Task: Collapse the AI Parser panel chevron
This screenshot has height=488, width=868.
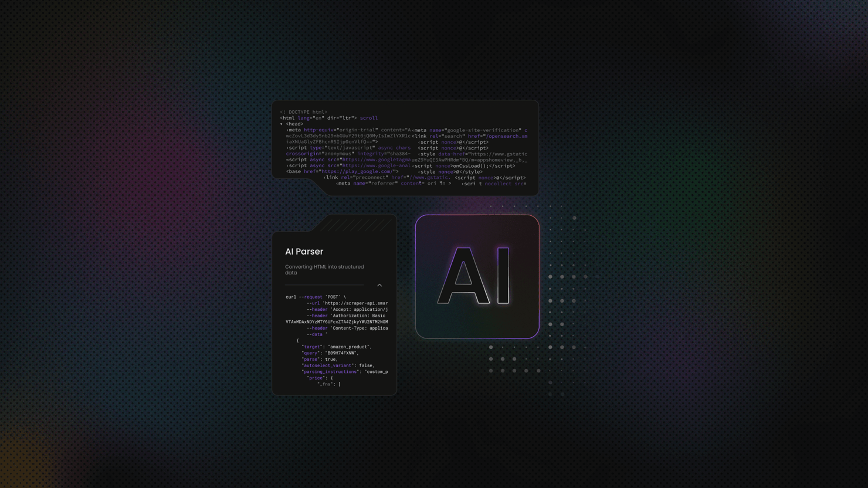Action: (x=379, y=285)
